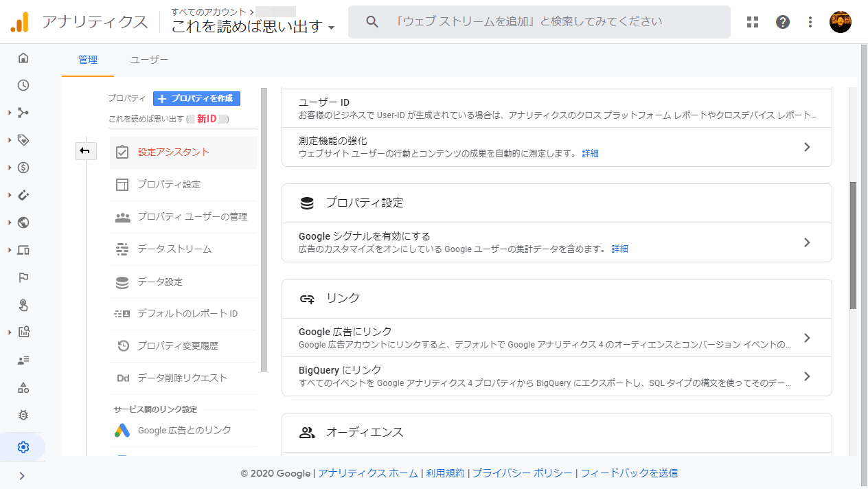This screenshot has width=868, height=489.
Task: Open the Analysis chart icon in sidebar
Action: (23, 332)
